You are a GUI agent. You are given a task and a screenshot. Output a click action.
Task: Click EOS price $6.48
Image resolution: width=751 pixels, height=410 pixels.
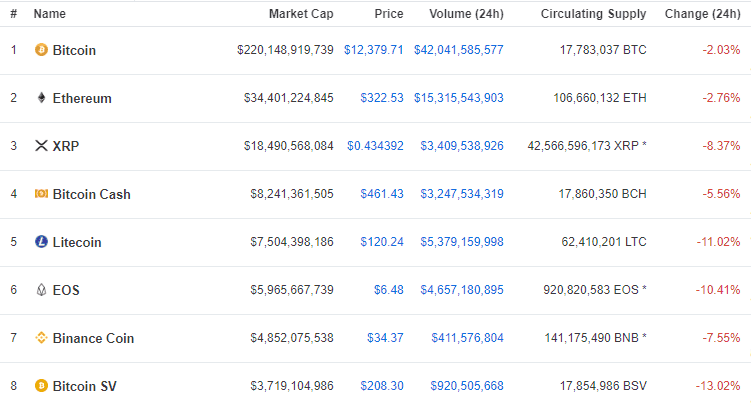coord(388,290)
